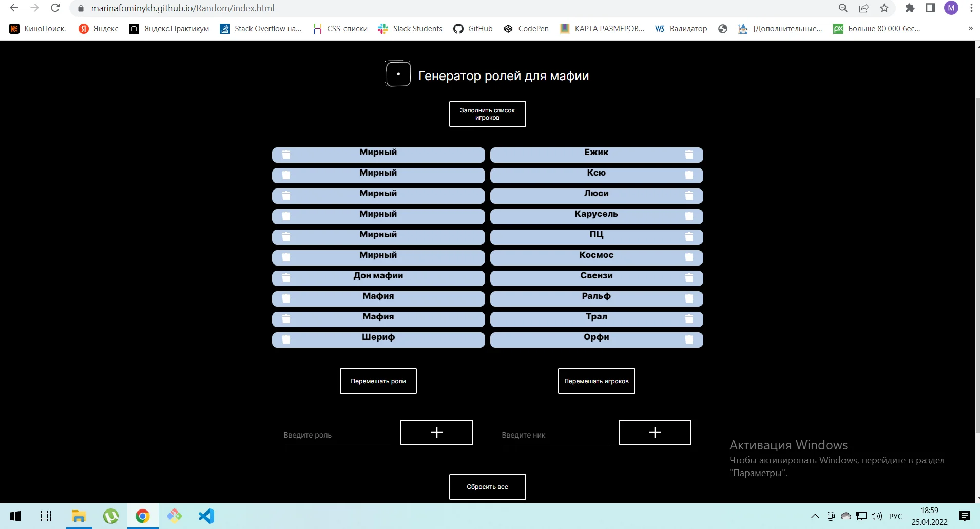Viewport: 980px width, 529px height.
Task: Open the Chrome three-dot menu
Action: [971, 8]
